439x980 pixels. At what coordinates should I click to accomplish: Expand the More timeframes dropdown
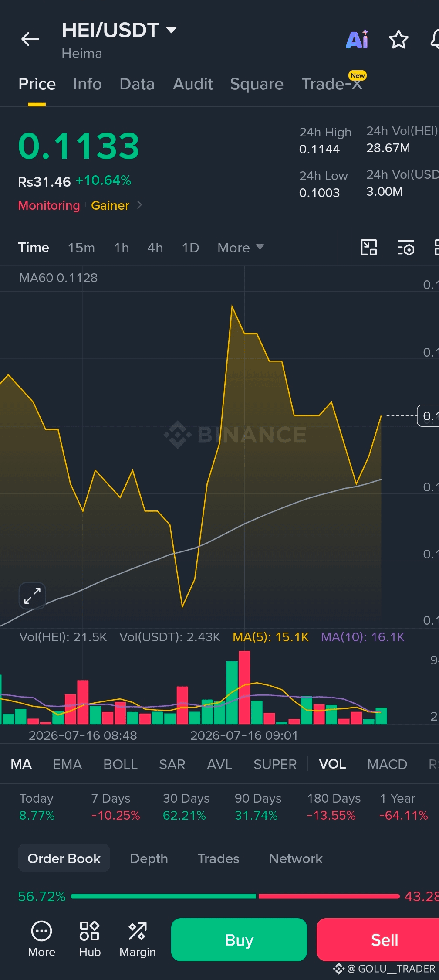coord(241,248)
